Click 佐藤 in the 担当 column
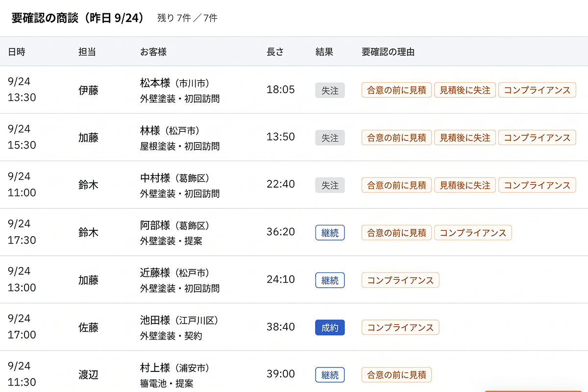 coord(89,328)
